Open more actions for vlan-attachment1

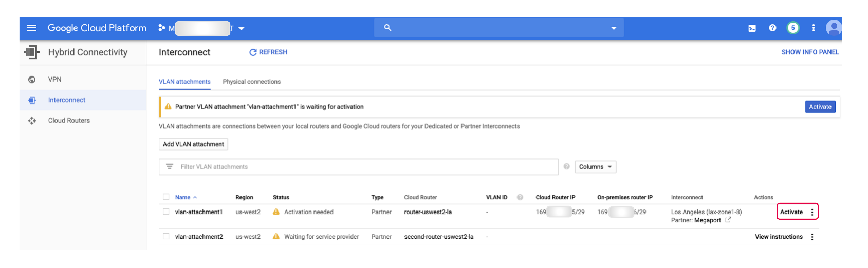click(812, 212)
